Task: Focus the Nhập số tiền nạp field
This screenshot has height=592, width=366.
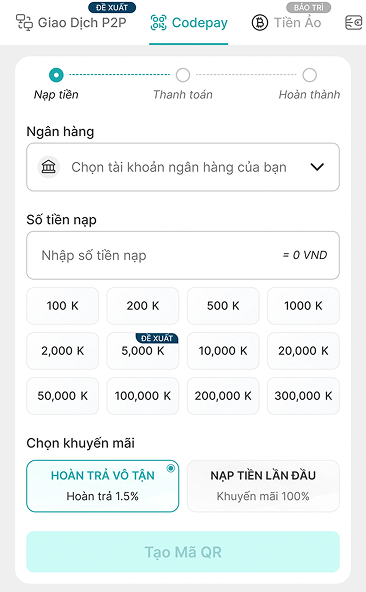Action: point(183,255)
